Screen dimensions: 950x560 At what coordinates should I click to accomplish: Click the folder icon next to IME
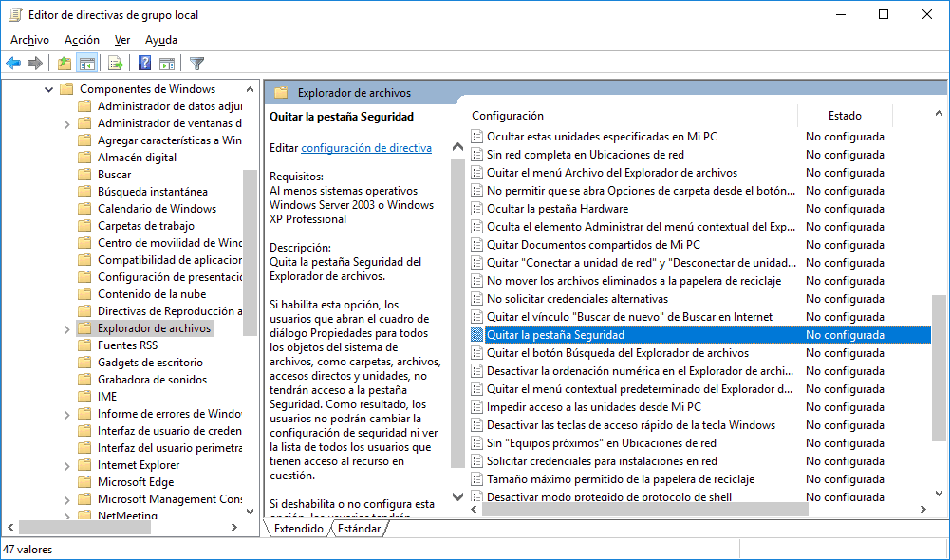[x=84, y=397]
